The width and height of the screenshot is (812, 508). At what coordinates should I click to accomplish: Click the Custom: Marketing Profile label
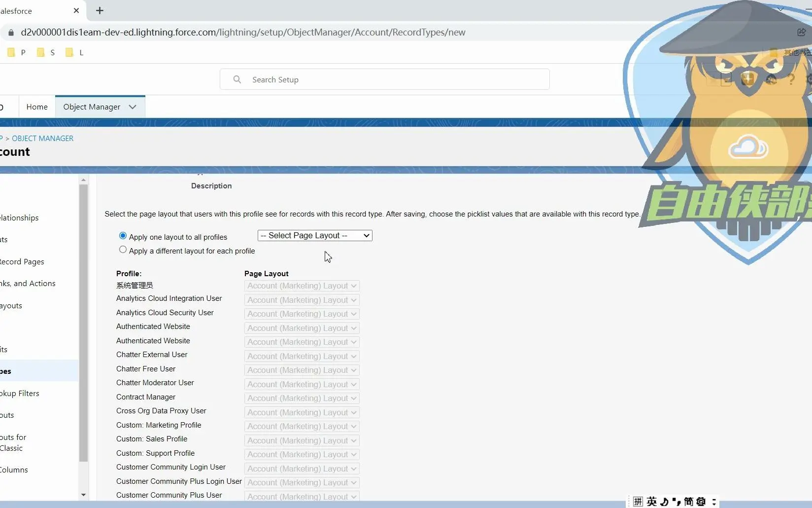(159, 425)
